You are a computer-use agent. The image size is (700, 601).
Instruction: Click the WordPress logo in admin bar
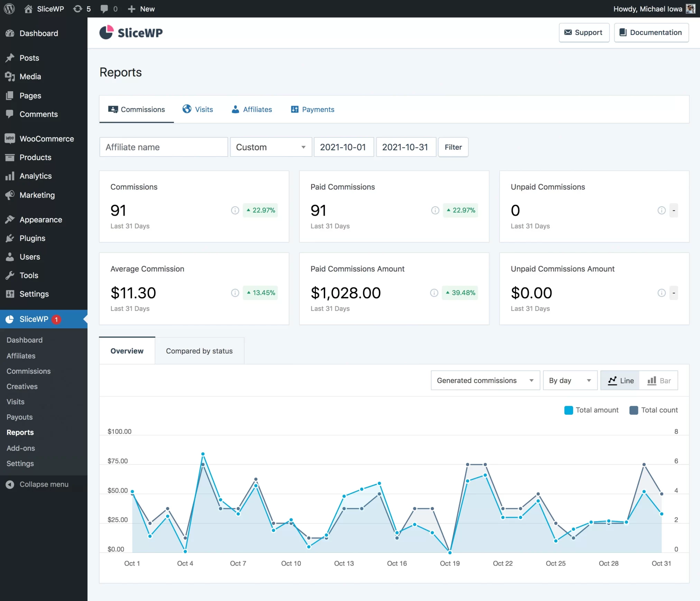coord(9,9)
